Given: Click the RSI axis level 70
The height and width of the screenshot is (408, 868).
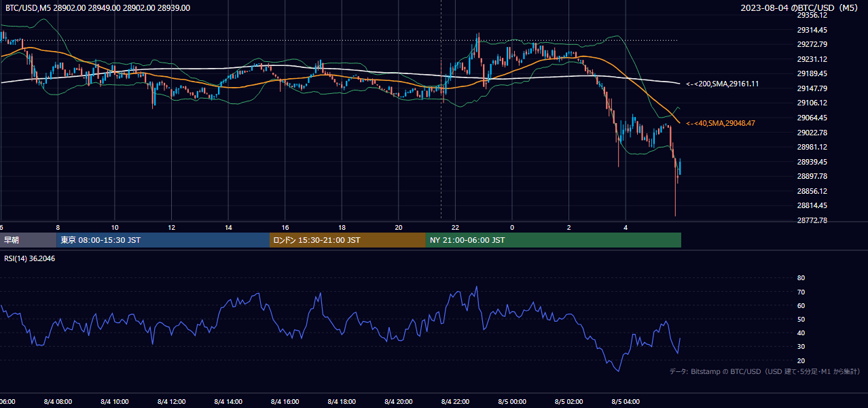Looking at the screenshot, I should click(801, 292).
